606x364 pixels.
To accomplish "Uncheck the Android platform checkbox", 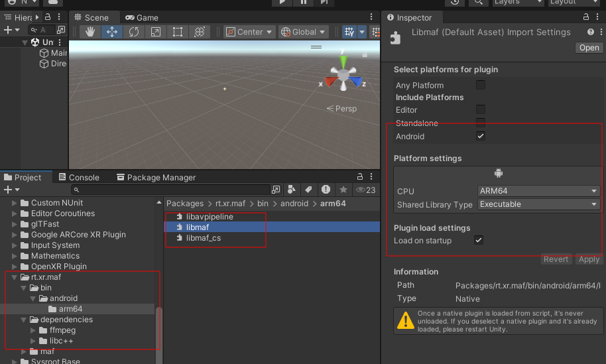I will [x=481, y=136].
